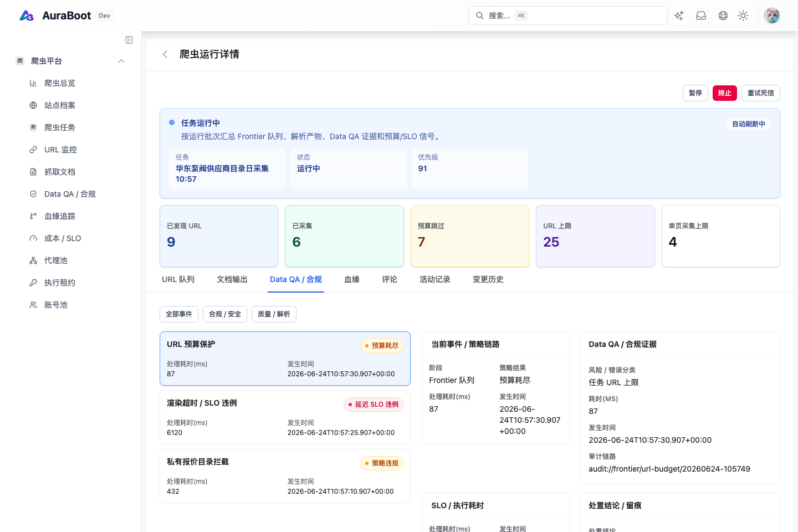Screen dimensions: 798x532
Task: Click the AuraBoot logo icon
Action: [27, 16]
